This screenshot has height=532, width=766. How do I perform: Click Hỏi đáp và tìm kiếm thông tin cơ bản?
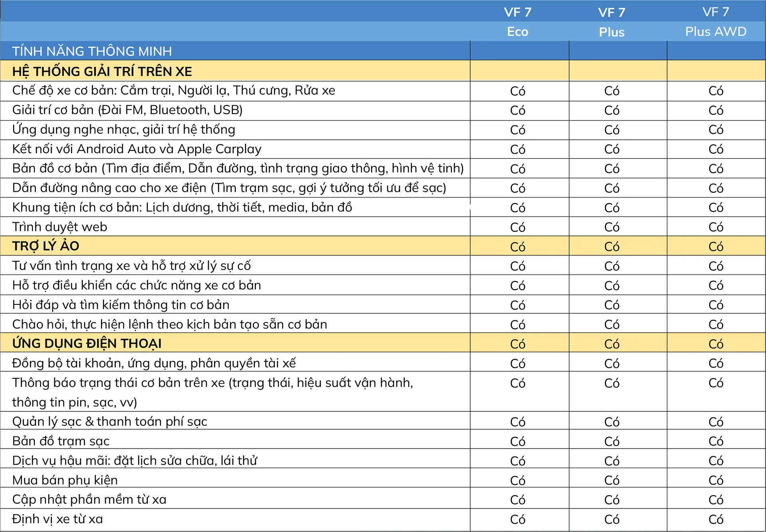pyautogui.click(x=120, y=305)
